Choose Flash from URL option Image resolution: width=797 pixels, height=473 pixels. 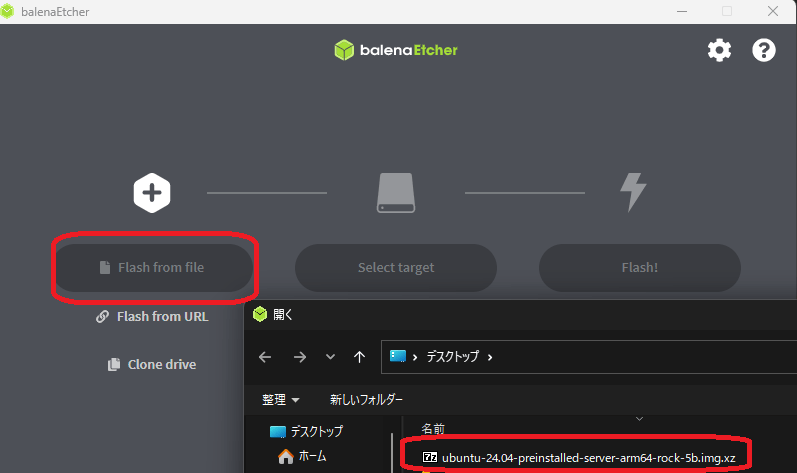click(152, 317)
